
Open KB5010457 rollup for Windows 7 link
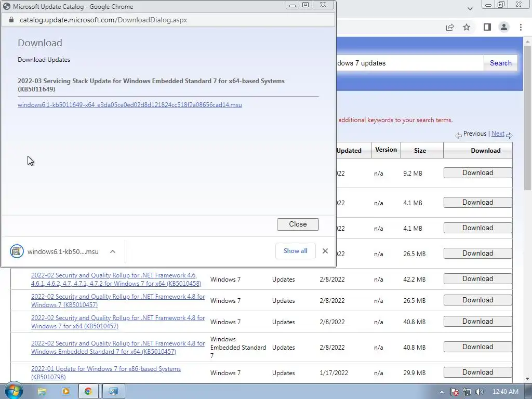(118, 301)
